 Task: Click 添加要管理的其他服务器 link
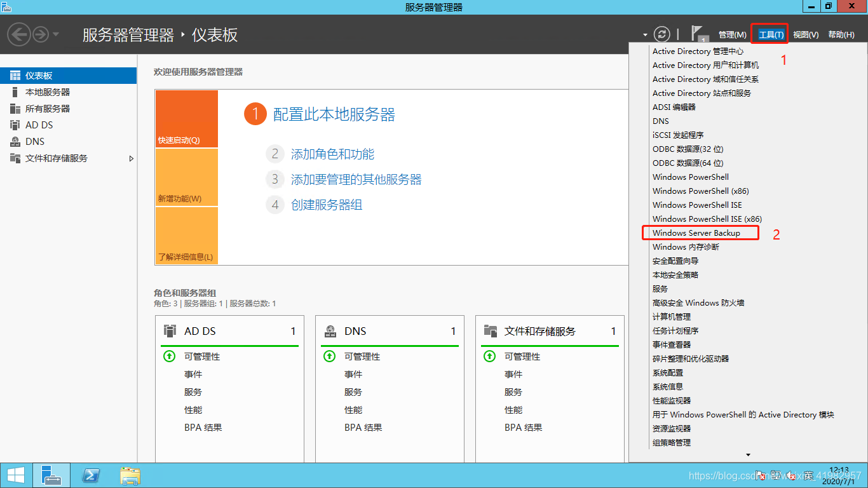[x=356, y=179]
